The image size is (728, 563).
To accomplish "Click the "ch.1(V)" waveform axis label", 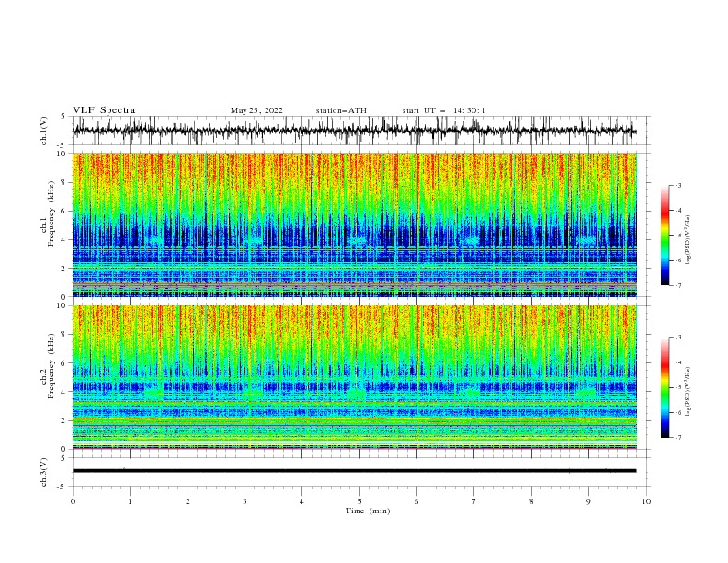I will pyautogui.click(x=44, y=131).
